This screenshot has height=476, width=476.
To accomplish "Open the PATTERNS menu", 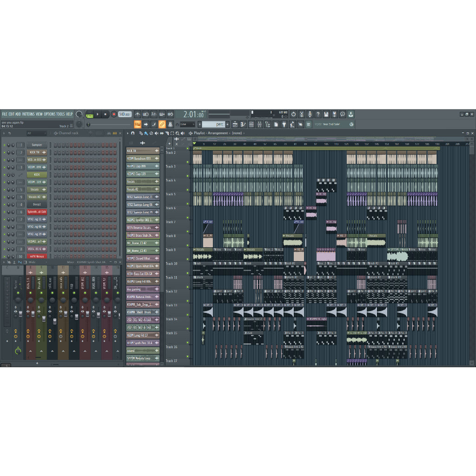I will (28, 114).
